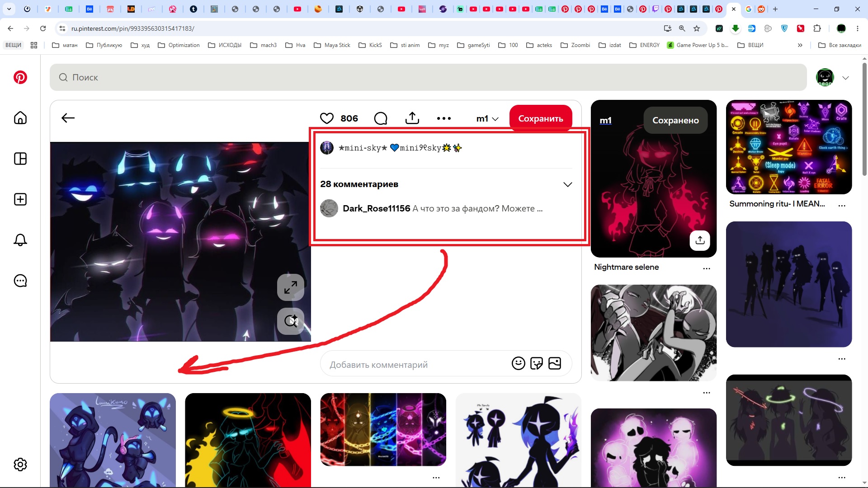
Task: Click the browser address bar URL
Action: pyautogui.click(x=133, y=28)
